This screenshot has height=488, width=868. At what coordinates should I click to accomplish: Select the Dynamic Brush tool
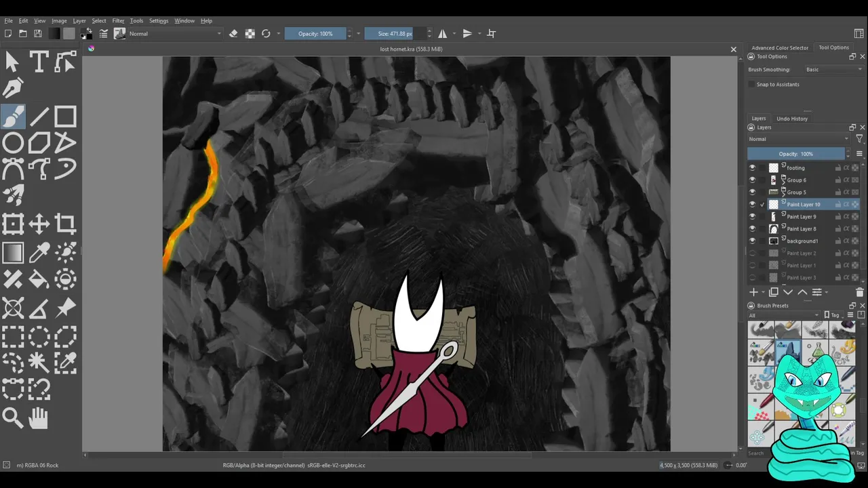[65, 169]
